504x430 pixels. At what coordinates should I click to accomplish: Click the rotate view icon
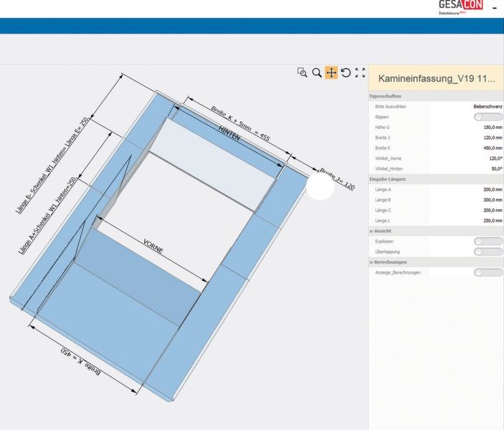(x=346, y=72)
